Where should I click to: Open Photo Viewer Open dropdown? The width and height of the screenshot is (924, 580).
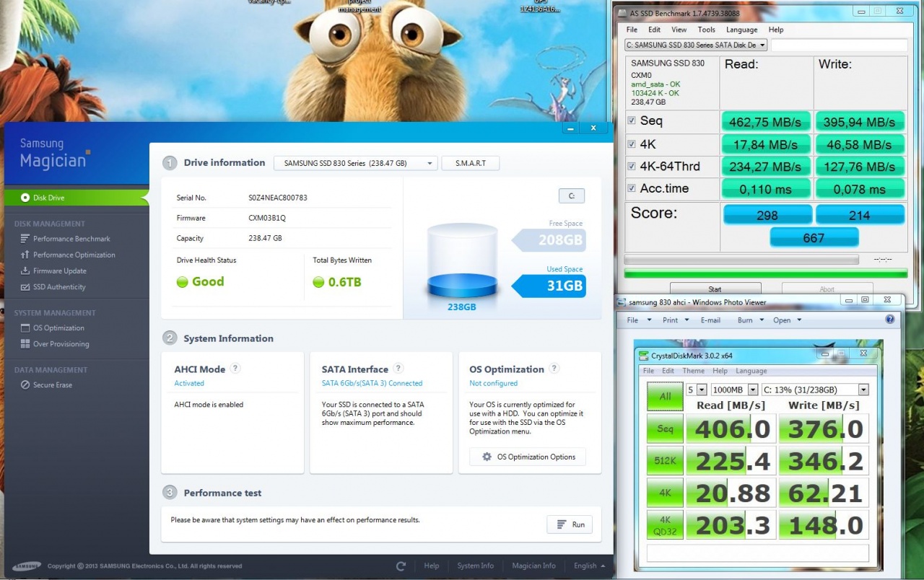pyautogui.click(x=787, y=320)
